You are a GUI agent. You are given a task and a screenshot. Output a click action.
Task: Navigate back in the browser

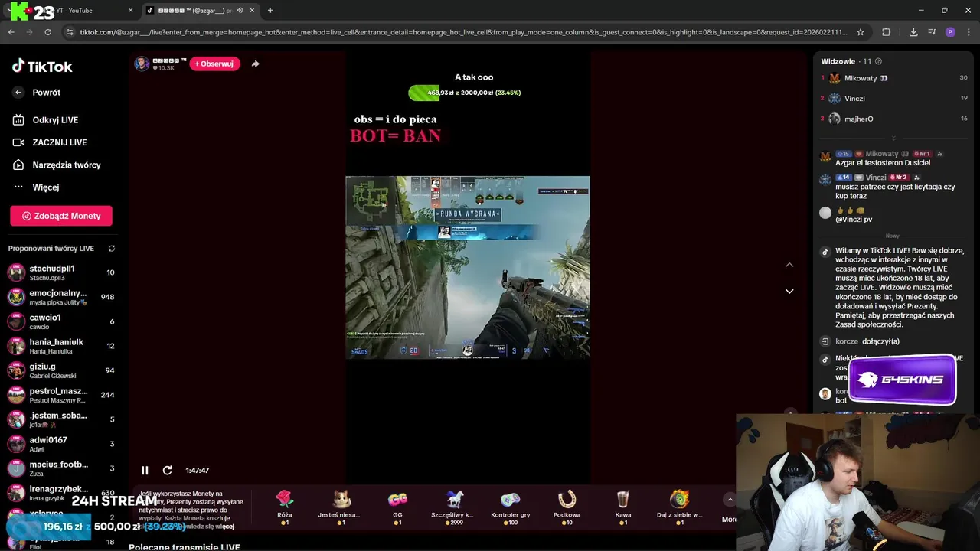[x=11, y=32]
